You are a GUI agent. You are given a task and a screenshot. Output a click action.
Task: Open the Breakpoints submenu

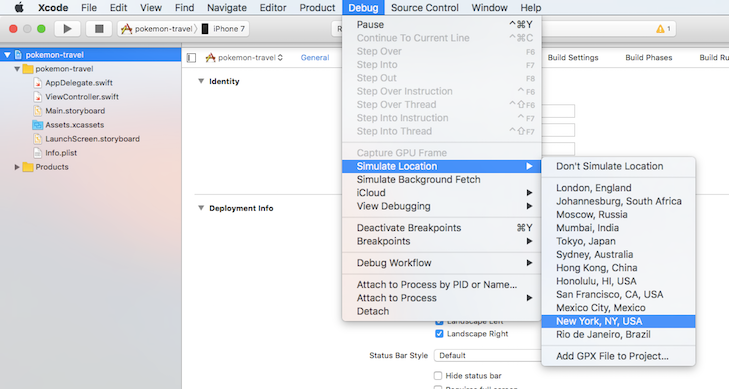(x=441, y=241)
